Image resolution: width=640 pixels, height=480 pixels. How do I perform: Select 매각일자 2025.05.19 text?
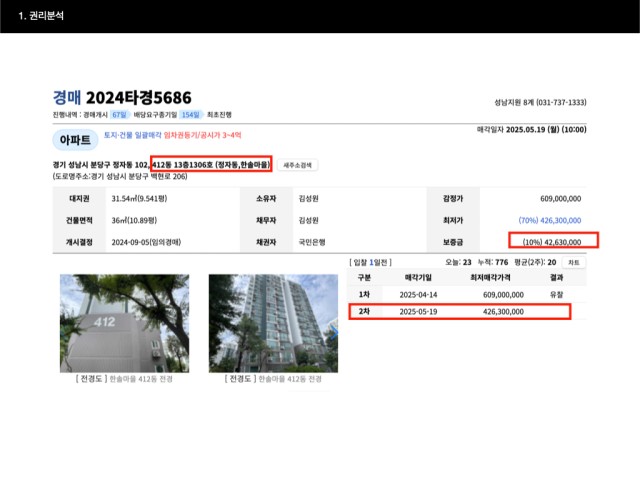[531, 129]
